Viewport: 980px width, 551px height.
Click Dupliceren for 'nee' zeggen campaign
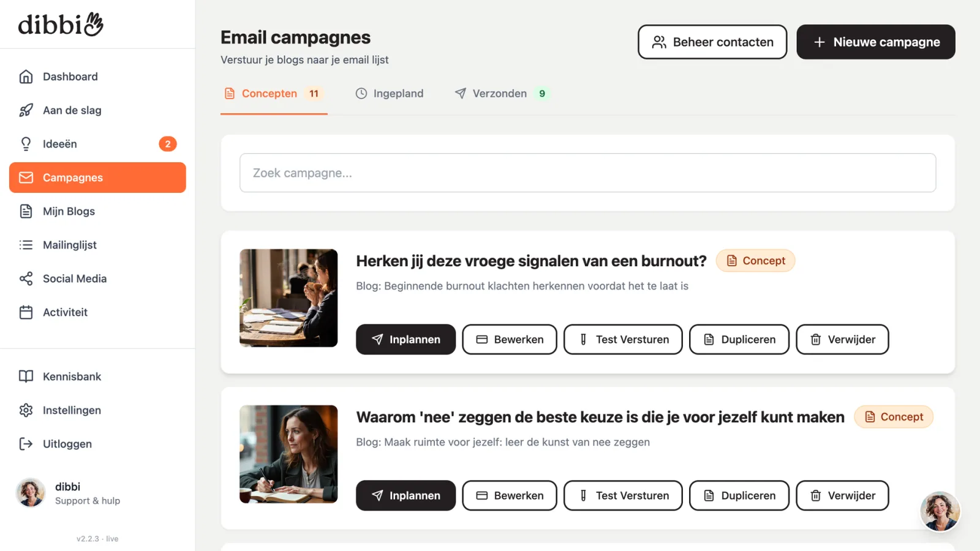(x=739, y=495)
